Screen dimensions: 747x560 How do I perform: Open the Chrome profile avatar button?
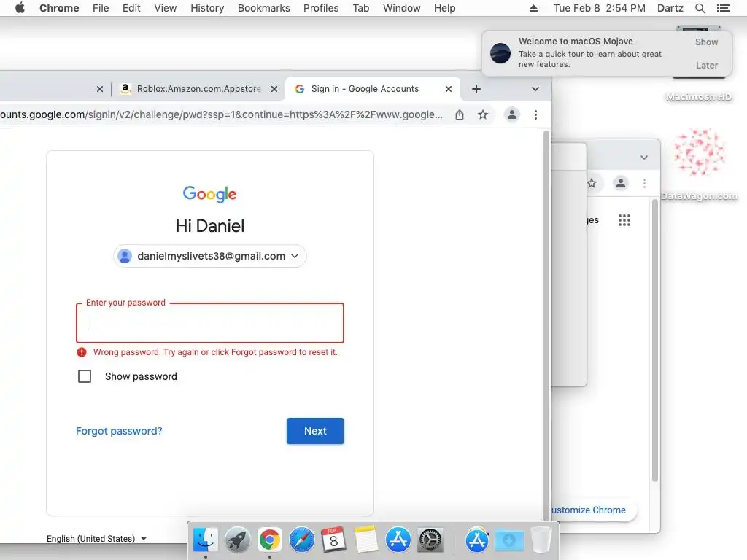pyautogui.click(x=512, y=114)
